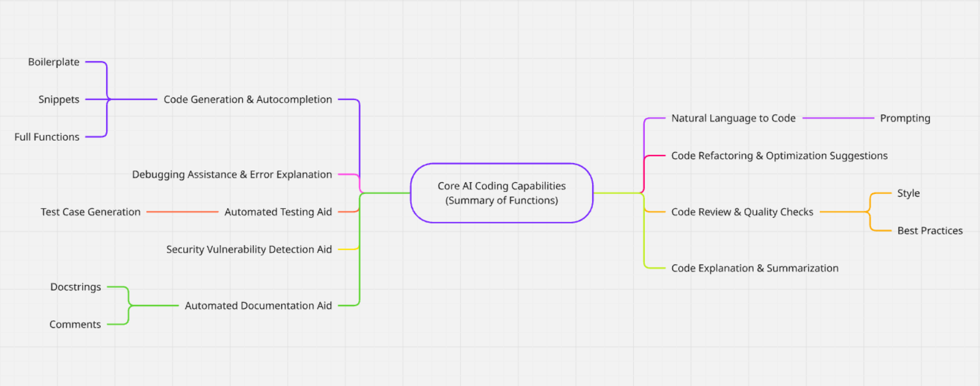Select the Full Functions node
The image size is (980, 386).
point(46,137)
